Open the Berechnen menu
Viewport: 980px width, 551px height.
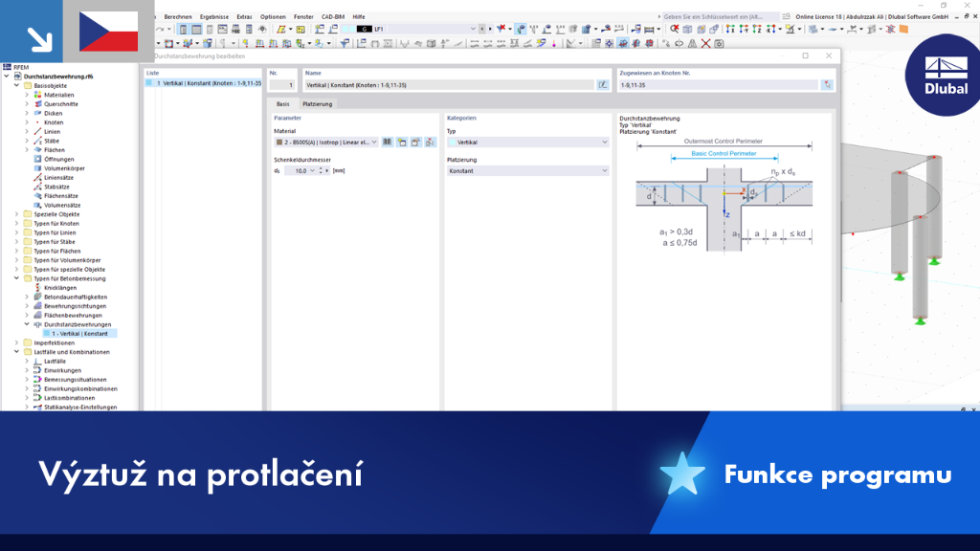pos(178,17)
